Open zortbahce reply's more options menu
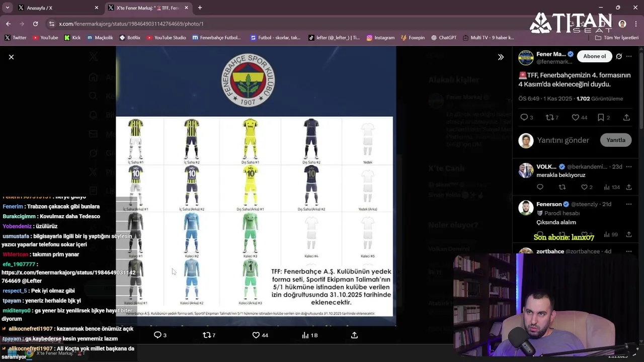644x362 pixels. 629,251
